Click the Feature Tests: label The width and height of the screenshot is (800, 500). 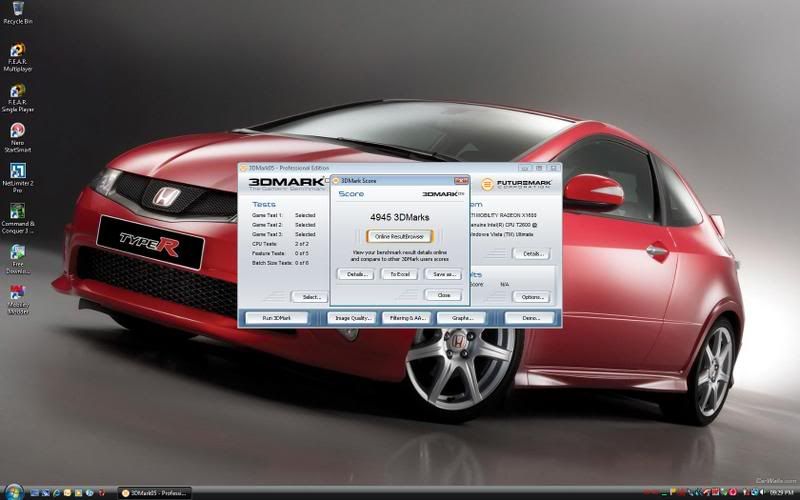click(x=268, y=254)
